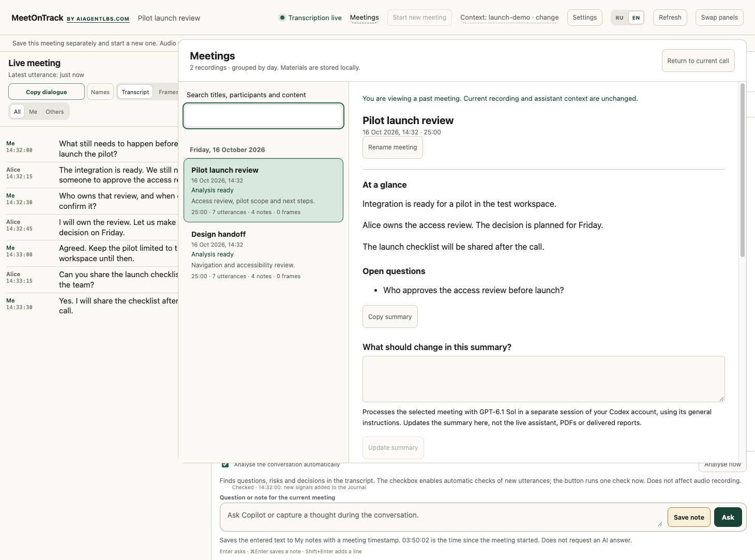This screenshot has height=560, width=755.
Task: Open the Meetings tab in header
Action: [x=365, y=18]
